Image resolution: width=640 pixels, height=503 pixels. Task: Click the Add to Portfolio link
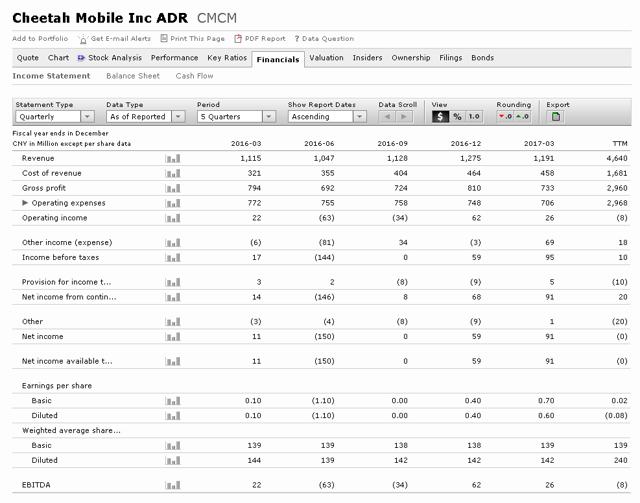pos(40,38)
